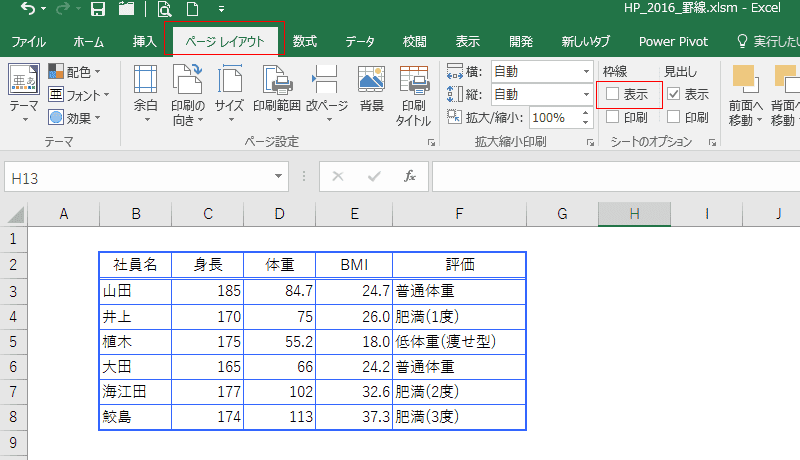Open the 効果 (Effects) theme menu
Viewport: 800px width, 460px height.
coord(75,118)
